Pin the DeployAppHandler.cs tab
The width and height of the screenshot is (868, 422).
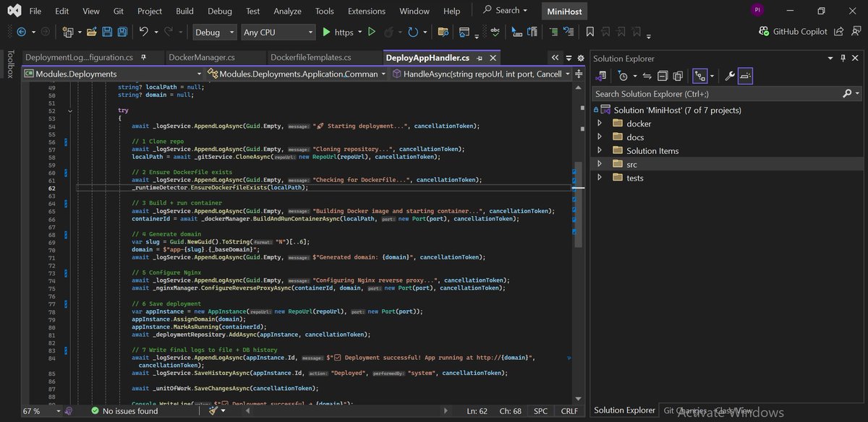480,58
